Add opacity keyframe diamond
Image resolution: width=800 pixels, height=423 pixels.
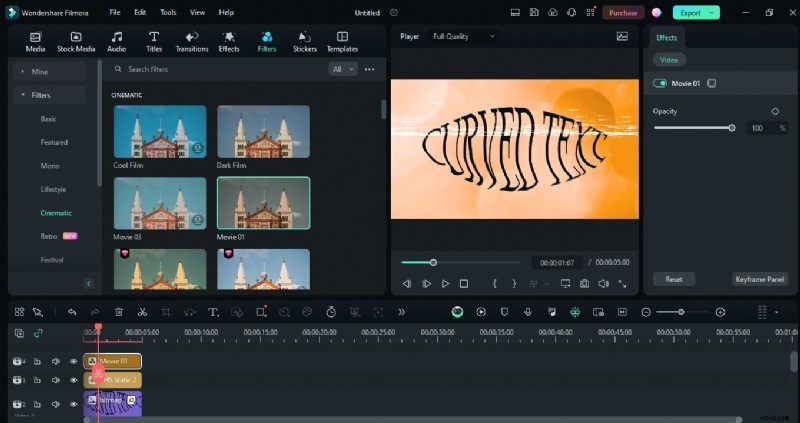tap(775, 111)
